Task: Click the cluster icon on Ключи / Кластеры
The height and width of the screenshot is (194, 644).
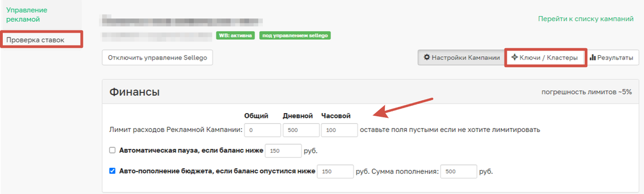Action: pos(514,57)
